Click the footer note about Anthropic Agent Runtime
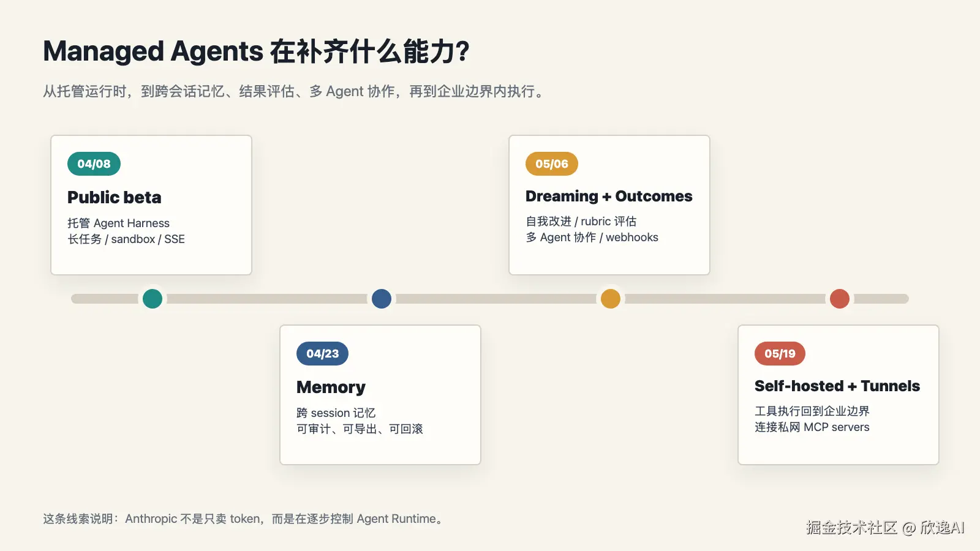 (x=244, y=519)
